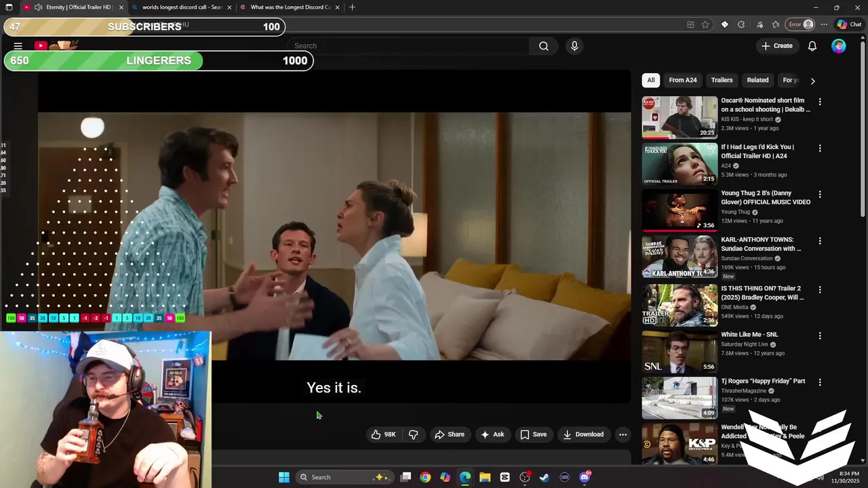Viewport: 868px width, 488px height.
Task: Visit the Saturday Night Live channel link
Action: pyautogui.click(x=745, y=344)
